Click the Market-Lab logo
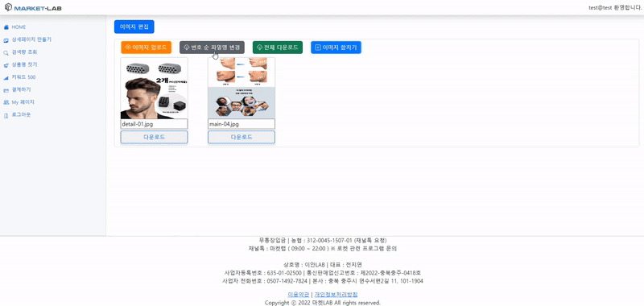The height and width of the screenshot is (306, 644). [33, 7]
